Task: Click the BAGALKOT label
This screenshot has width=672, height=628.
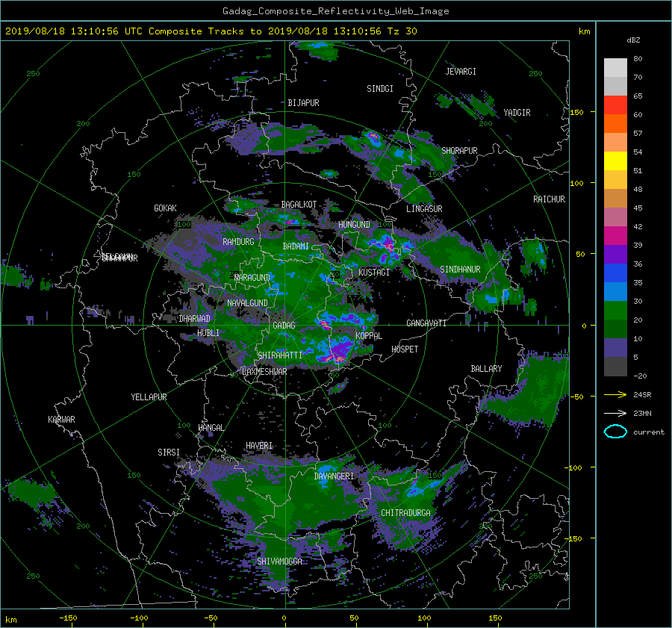Action: (x=299, y=205)
